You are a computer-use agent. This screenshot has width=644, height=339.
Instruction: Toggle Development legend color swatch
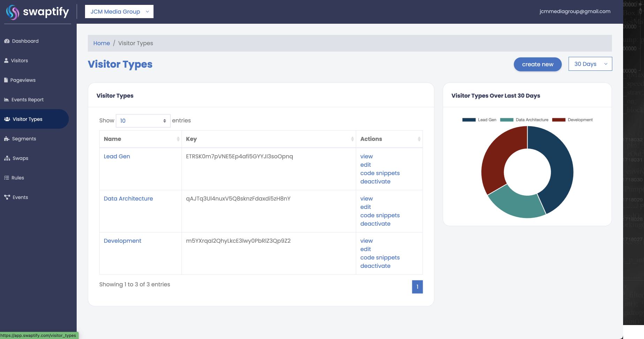(x=559, y=120)
